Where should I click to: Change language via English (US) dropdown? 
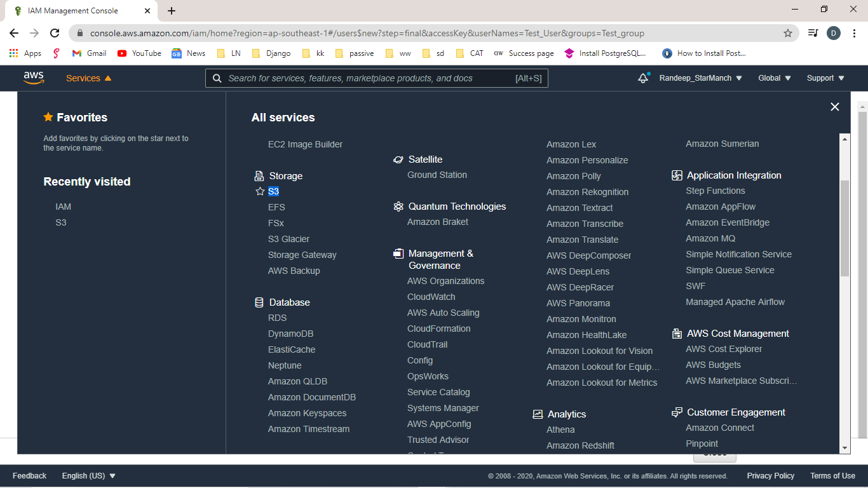point(89,476)
